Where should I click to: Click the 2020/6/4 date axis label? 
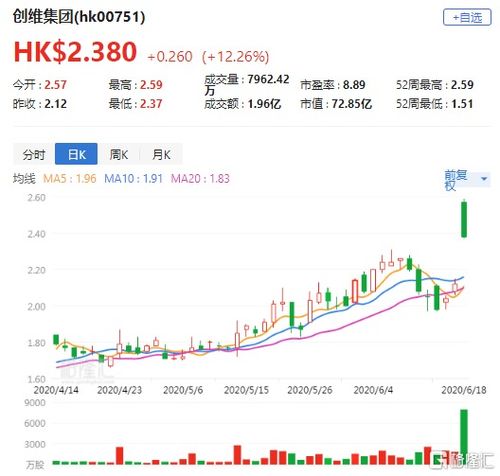(373, 390)
